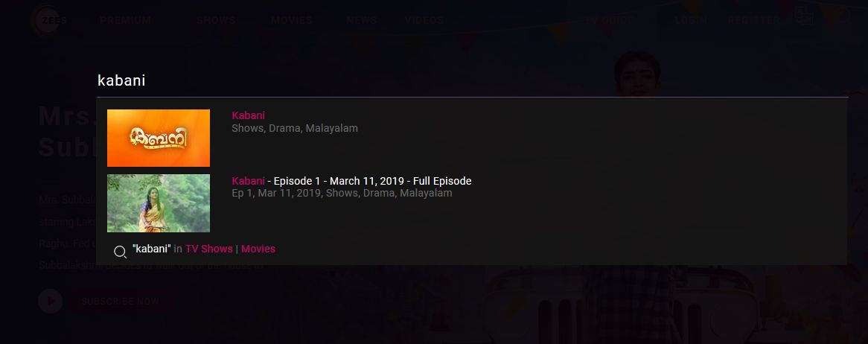Open the Kabani show thumbnail

(x=159, y=138)
